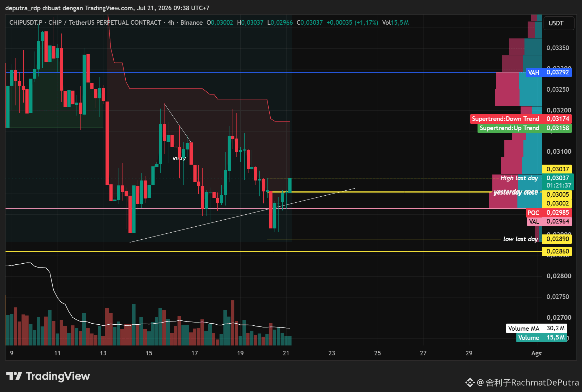The width and height of the screenshot is (582, 392).
Task: Click the 0,02800 price scale level
Action: 559,276
